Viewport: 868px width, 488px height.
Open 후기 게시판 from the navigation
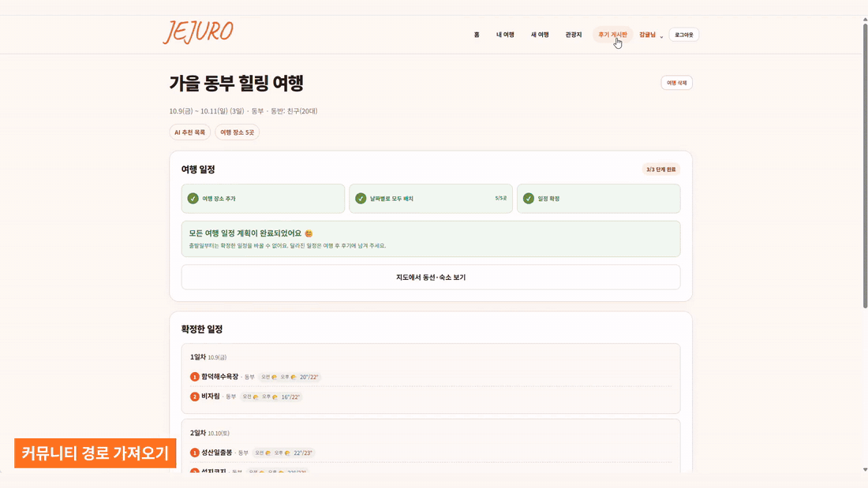point(612,35)
